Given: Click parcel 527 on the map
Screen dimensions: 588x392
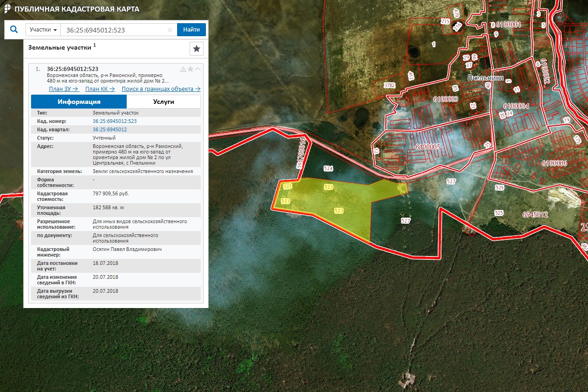Looking at the screenshot, I should (x=406, y=221).
